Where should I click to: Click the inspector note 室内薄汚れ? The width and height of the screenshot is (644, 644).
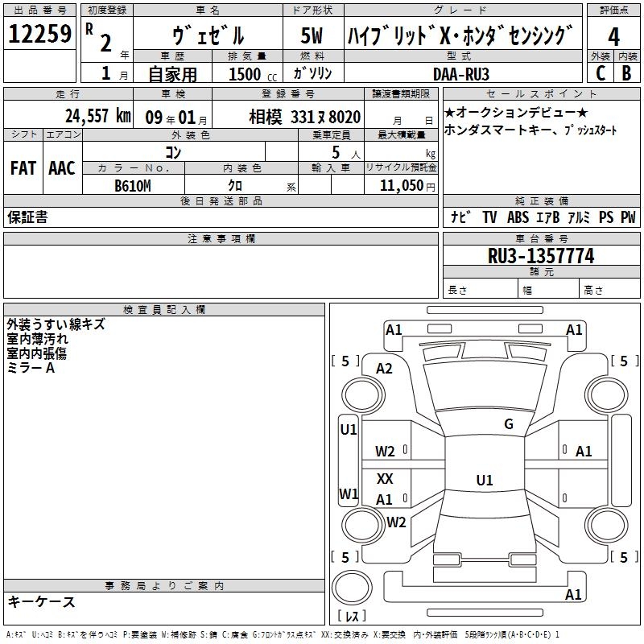pos(37,339)
